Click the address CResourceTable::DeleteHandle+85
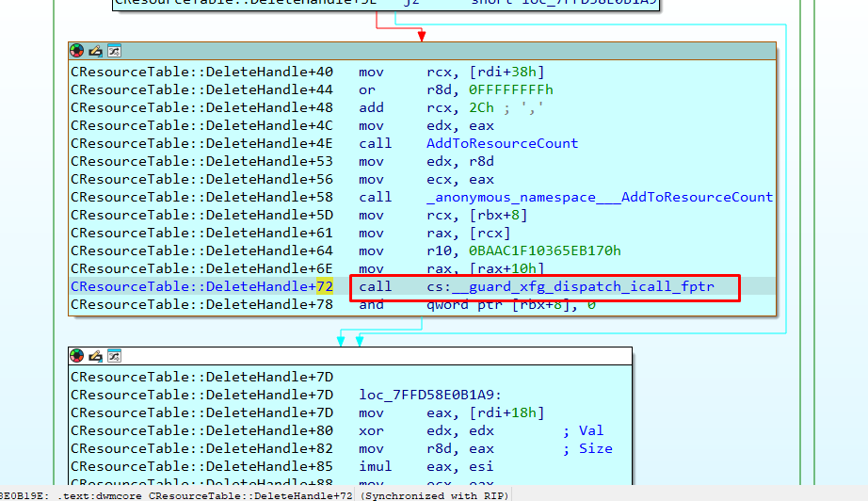Screen dimensions: 868x501 click(x=201, y=467)
